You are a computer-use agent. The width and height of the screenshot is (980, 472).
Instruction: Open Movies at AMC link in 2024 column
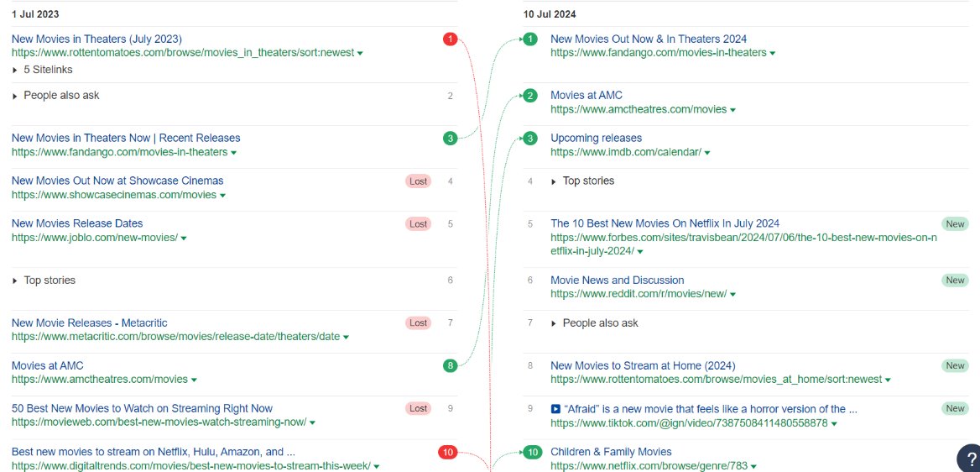click(x=586, y=95)
